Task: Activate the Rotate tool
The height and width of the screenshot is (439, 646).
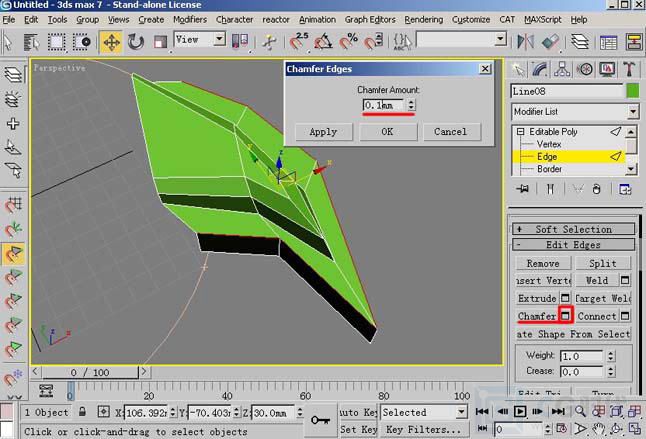Action: (135, 42)
